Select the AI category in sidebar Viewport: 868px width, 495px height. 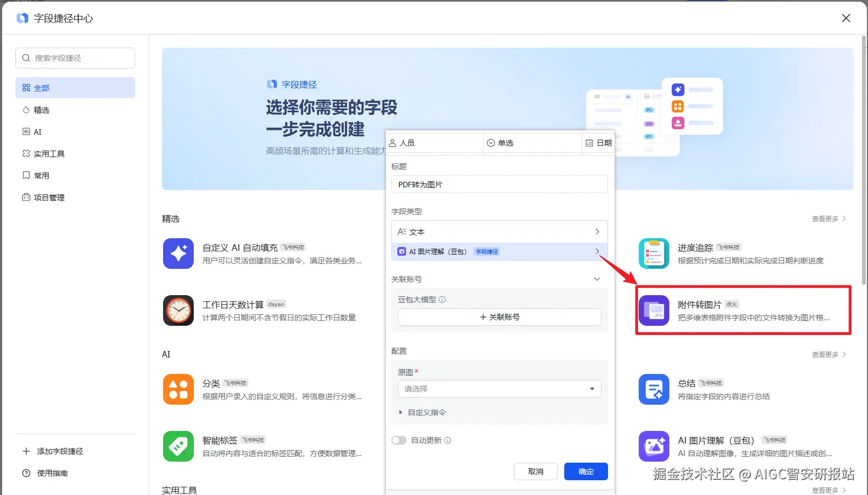pos(75,131)
